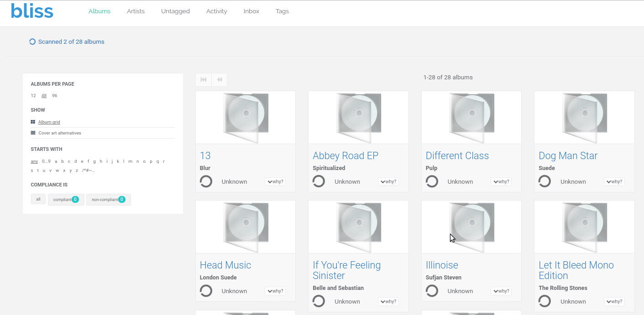Click the artist name The Rolling Stones
This screenshot has height=315, width=644.
[x=563, y=288]
